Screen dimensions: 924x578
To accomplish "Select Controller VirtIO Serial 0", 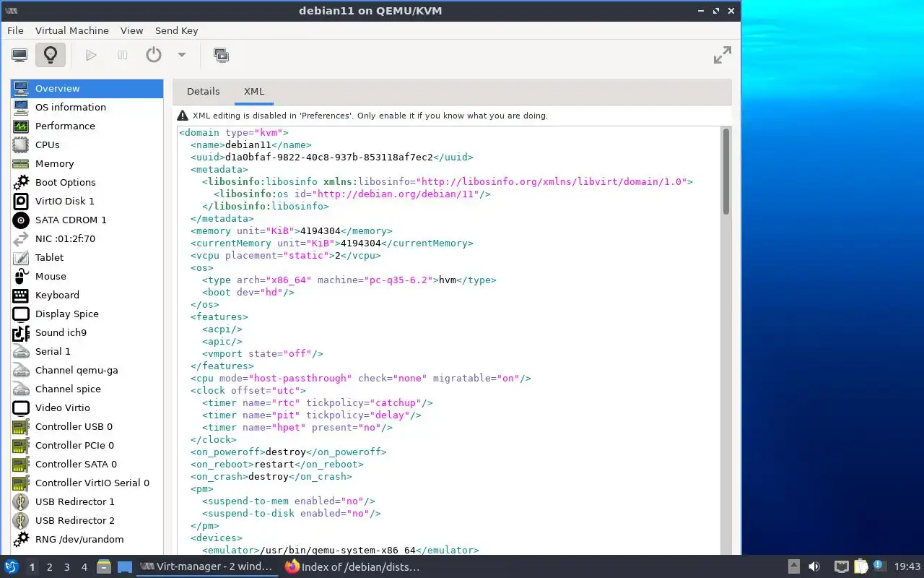I will tap(87, 483).
